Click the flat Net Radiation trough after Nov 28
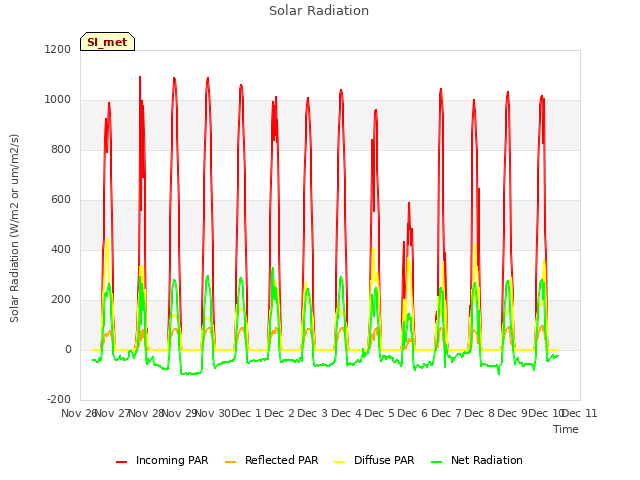This screenshot has width=640, height=480. pyautogui.click(x=191, y=373)
